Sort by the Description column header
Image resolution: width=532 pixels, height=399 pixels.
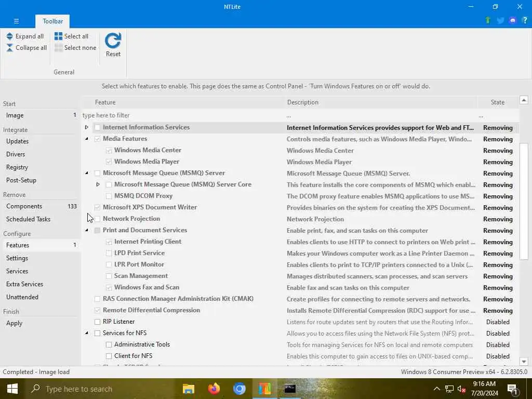point(381,102)
